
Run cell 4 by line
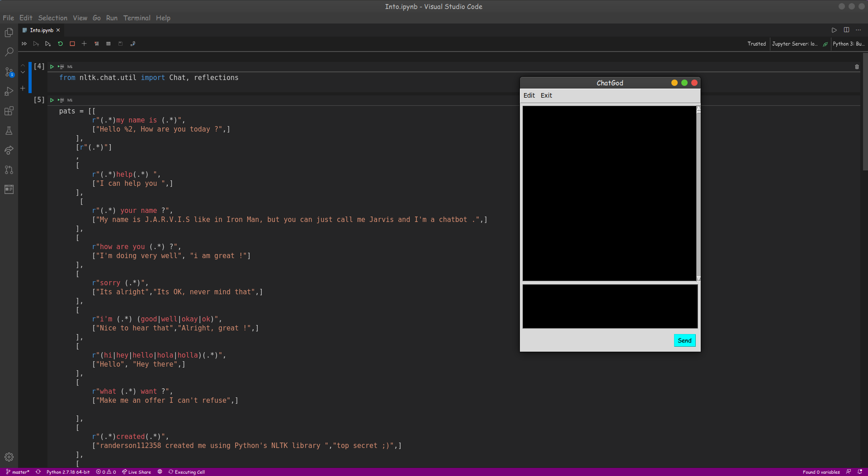[61, 67]
